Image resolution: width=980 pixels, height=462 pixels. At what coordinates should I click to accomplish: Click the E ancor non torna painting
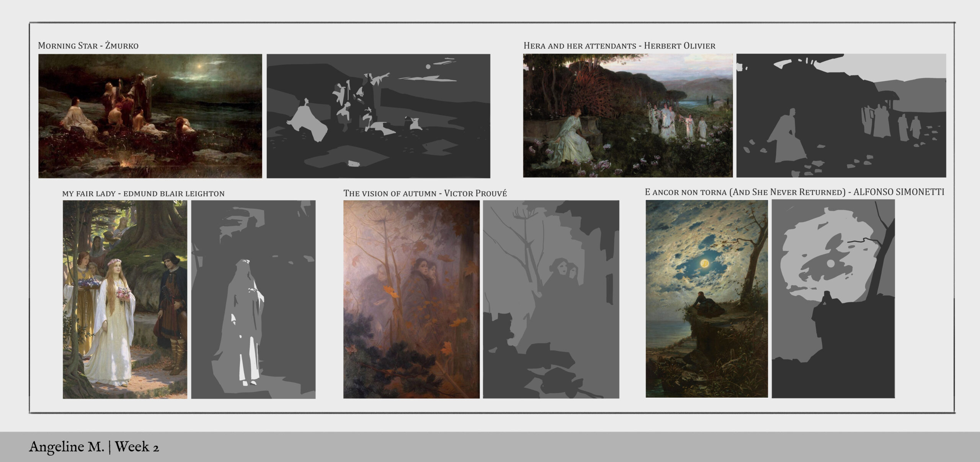click(x=707, y=299)
